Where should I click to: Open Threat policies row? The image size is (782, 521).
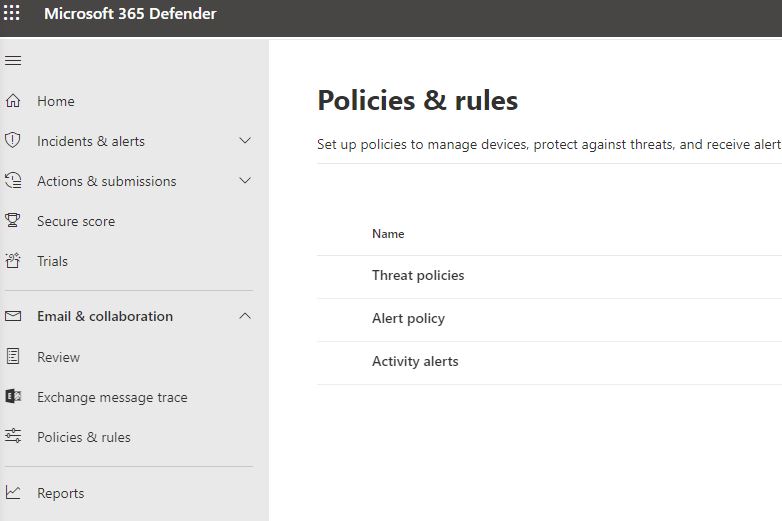549,276
